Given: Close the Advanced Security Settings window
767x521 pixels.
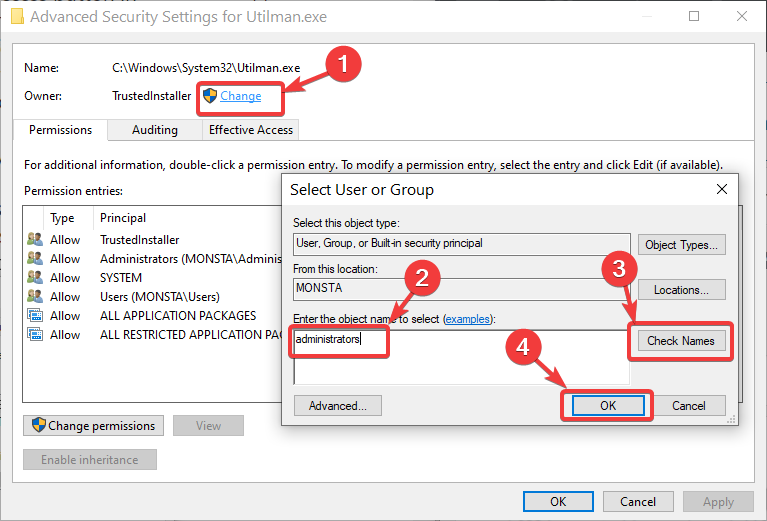Looking at the screenshot, I should [742, 16].
